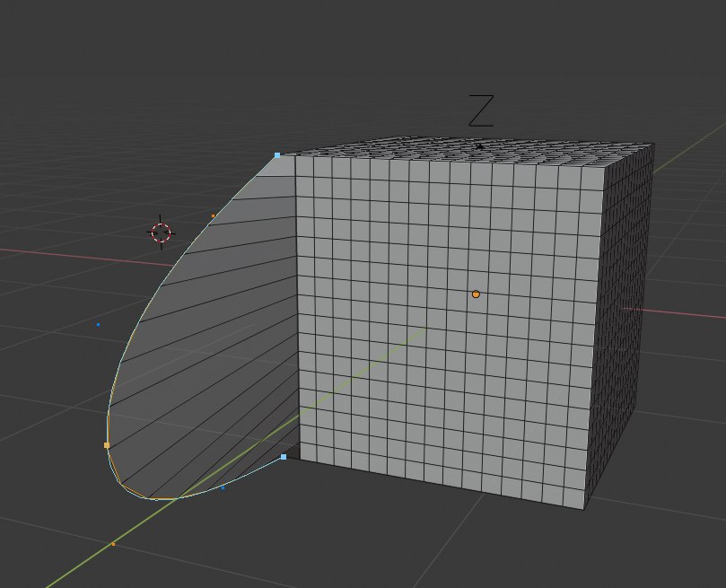Select small orange handle beside upper curve
The height and width of the screenshot is (588, 726).
[x=213, y=215]
